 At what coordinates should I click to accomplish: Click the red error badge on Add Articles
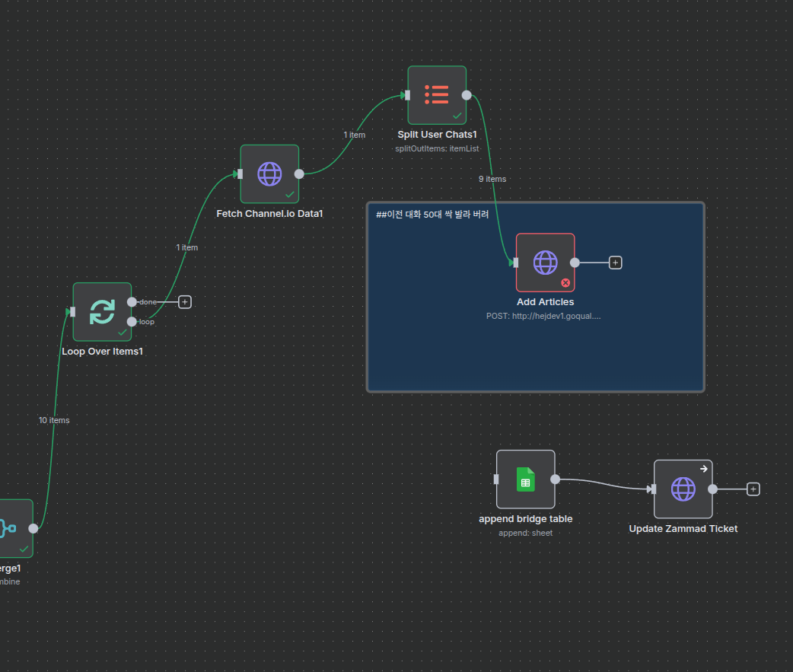click(565, 282)
